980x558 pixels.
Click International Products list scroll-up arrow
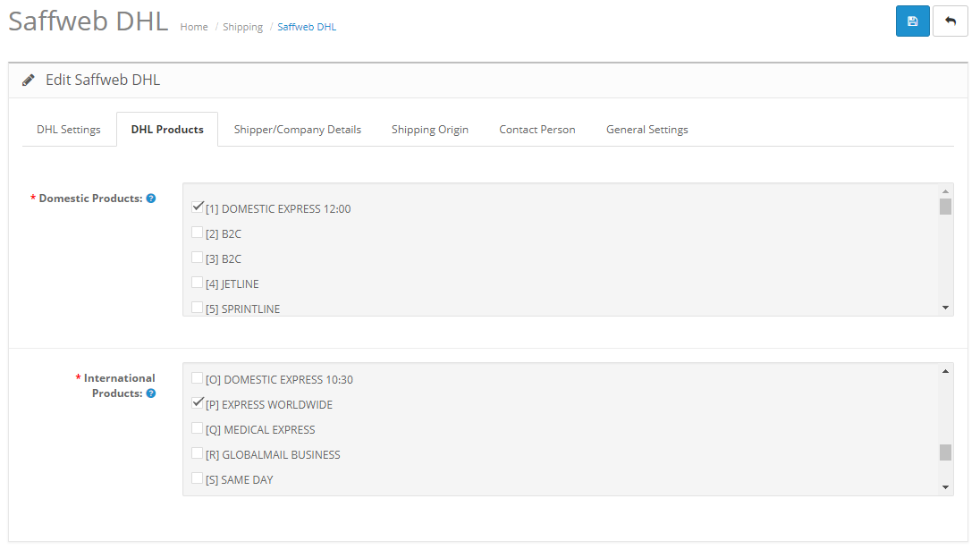click(x=946, y=371)
